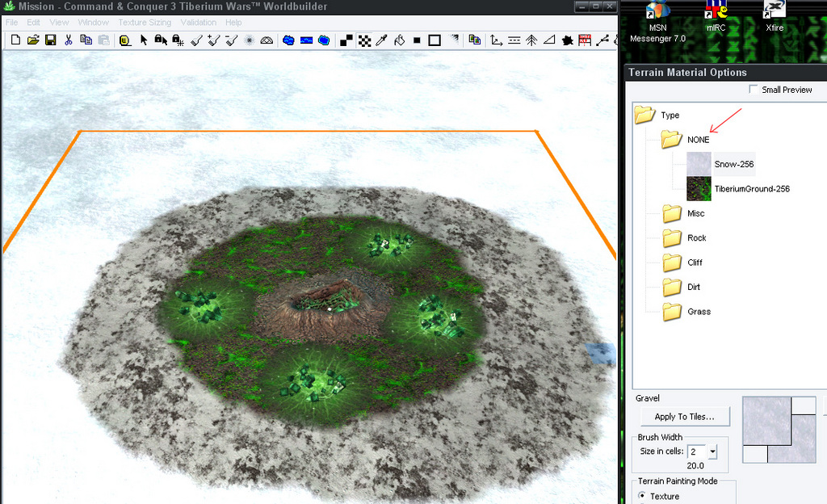Select the cyan ocean blob tool
This screenshot has height=504, width=827.
click(324, 40)
